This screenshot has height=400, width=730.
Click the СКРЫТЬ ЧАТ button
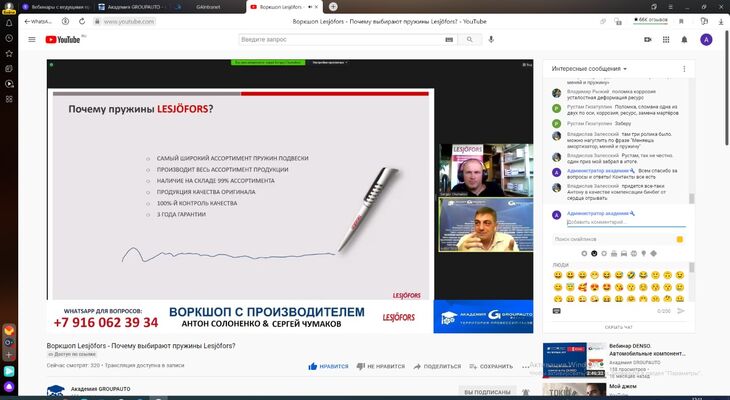coord(618,327)
